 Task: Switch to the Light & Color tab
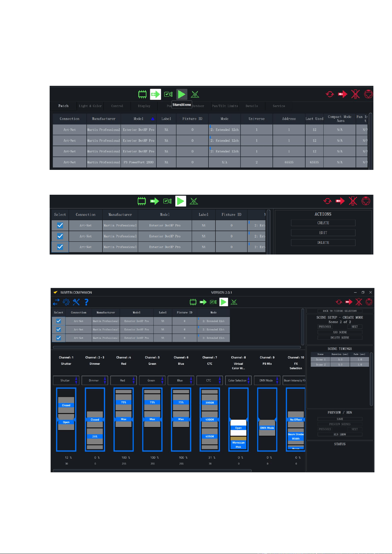(x=90, y=106)
